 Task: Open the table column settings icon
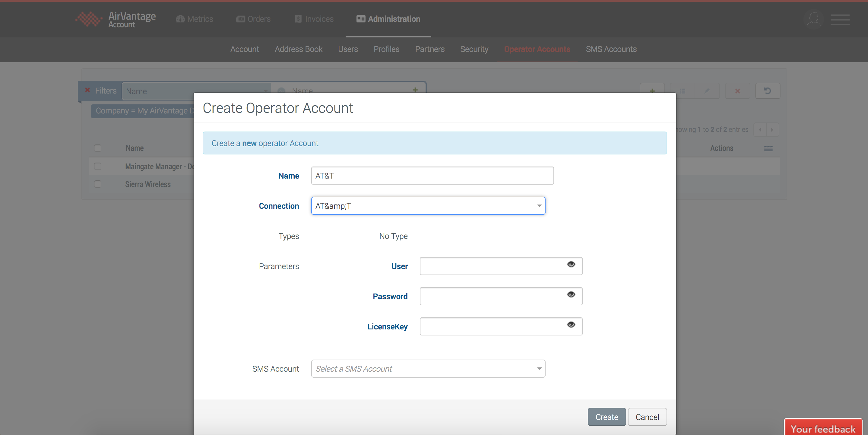(768, 148)
